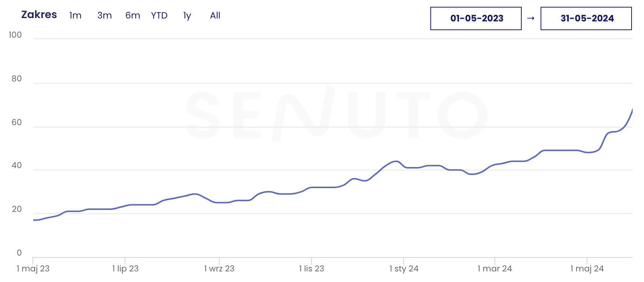Switch range to 6m
Screen dimensions: 644x282
click(132, 15)
